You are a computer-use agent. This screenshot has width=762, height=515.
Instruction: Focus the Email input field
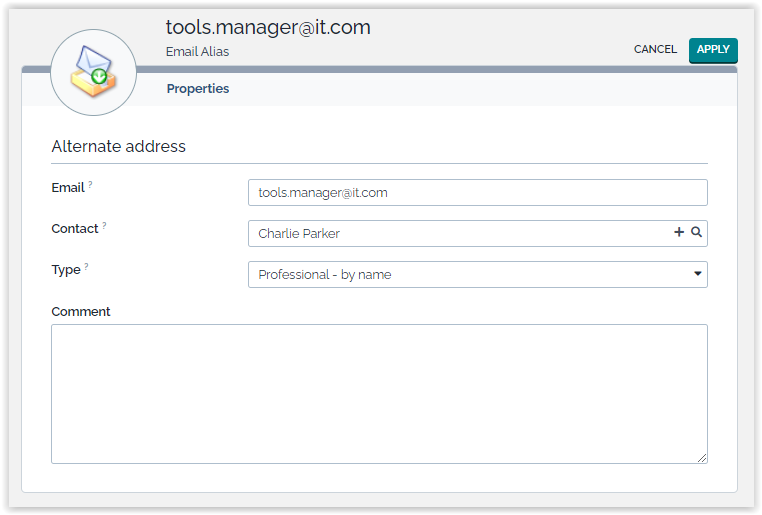(x=478, y=192)
